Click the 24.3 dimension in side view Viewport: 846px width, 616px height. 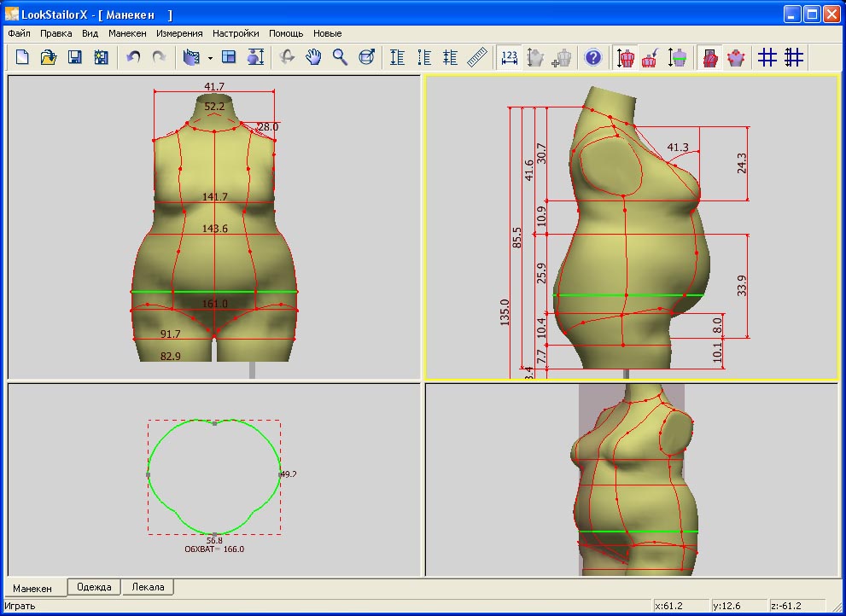[x=742, y=163]
